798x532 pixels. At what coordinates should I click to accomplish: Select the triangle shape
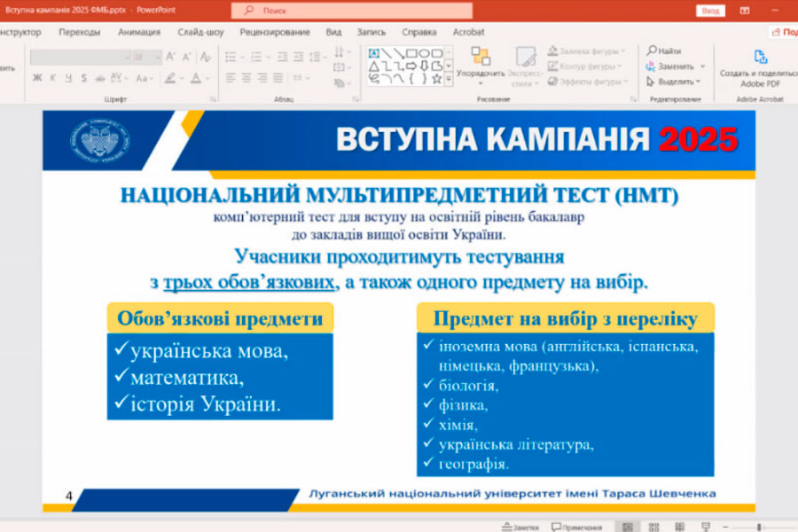pos(373,66)
